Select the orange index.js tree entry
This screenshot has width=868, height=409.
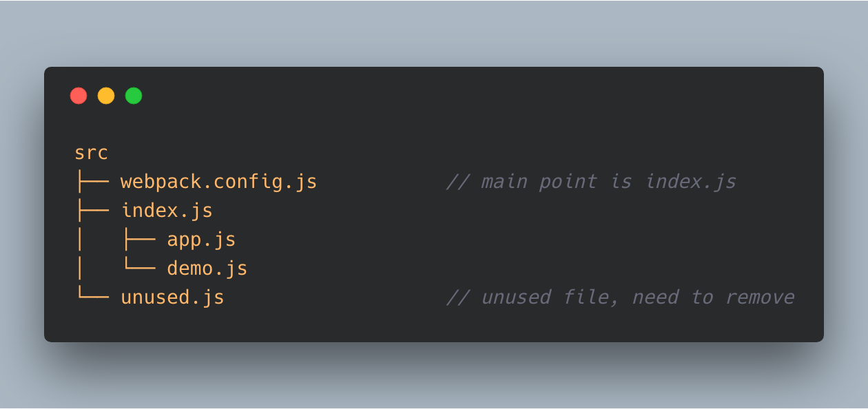click(x=167, y=211)
